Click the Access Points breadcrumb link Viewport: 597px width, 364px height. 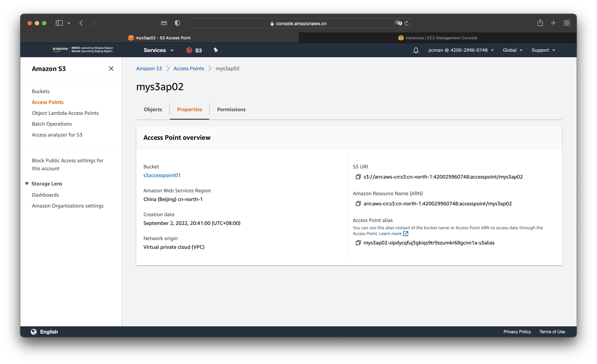point(189,68)
